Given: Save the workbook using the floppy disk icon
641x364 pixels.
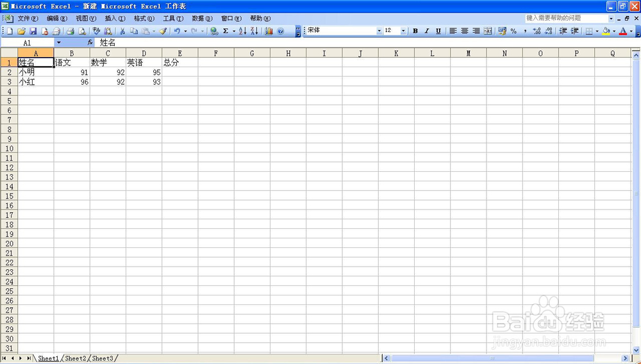Looking at the screenshot, I should click(33, 31).
